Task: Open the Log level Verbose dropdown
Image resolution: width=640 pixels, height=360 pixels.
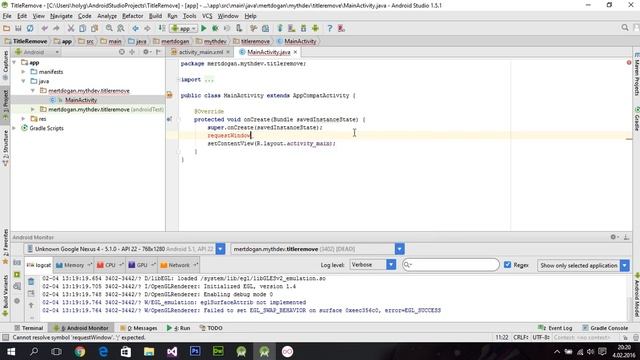Action: [373, 265]
